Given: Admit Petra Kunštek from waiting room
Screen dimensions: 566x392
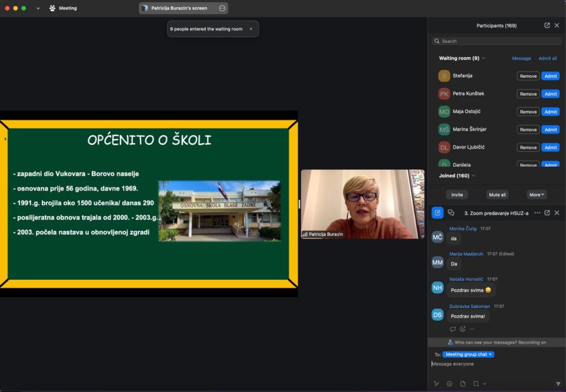Looking at the screenshot, I should coord(550,94).
